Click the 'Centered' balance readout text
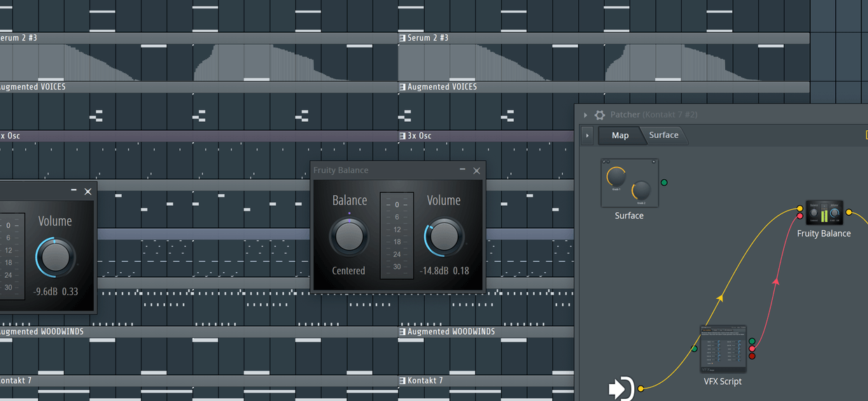This screenshot has height=401, width=868. (x=349, y=271)
